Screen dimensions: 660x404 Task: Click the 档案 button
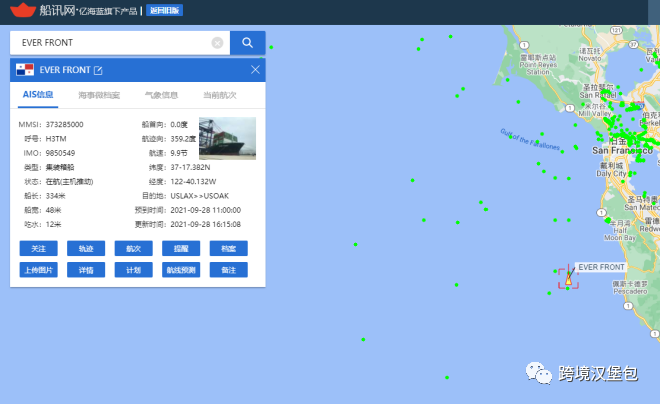click(229, 248)
